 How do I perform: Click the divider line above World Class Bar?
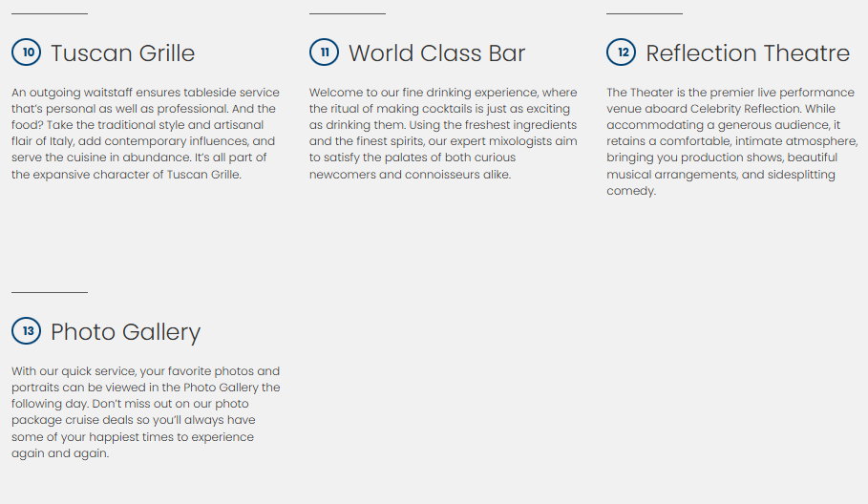(347, 13)
